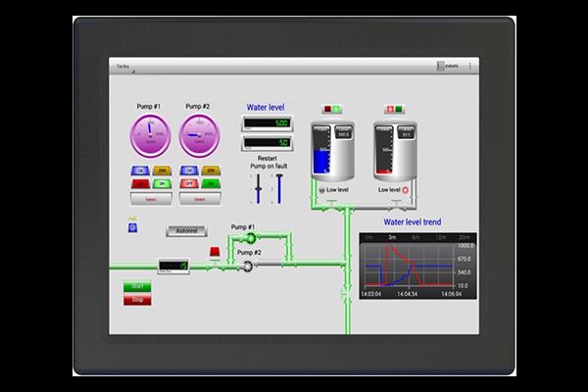Screen dimensions: 588x392
Task: Select the Pump #1 symbol on the pipe
Action: pos(249,238)
